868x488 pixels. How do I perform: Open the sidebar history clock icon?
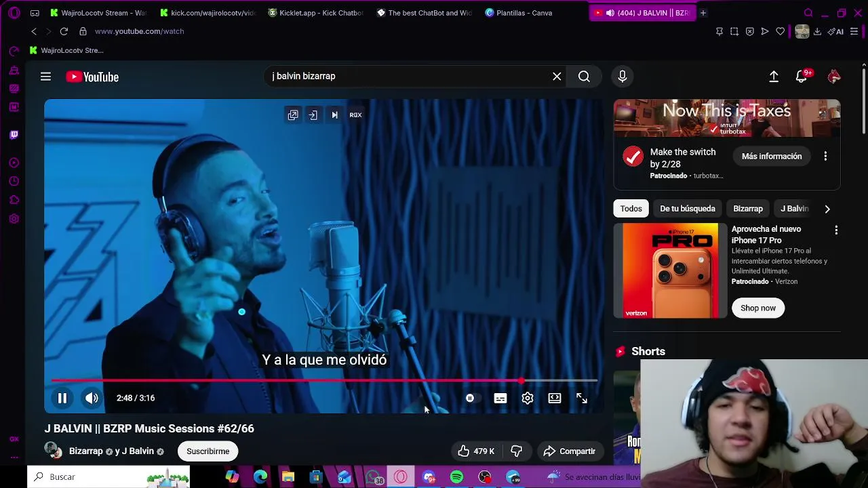point(14,181)
